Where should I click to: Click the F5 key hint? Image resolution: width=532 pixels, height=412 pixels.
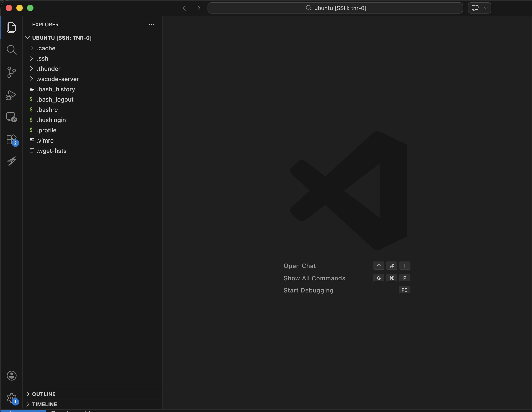(x=404, y=290)
